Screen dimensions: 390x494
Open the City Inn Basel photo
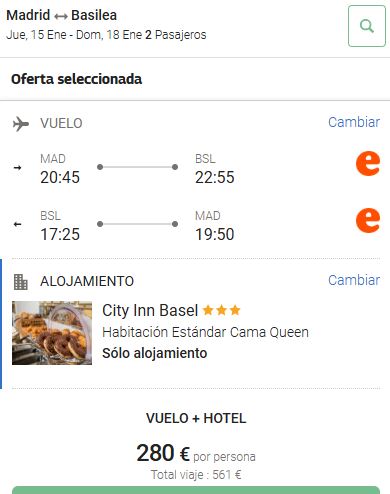pos(52,333)
